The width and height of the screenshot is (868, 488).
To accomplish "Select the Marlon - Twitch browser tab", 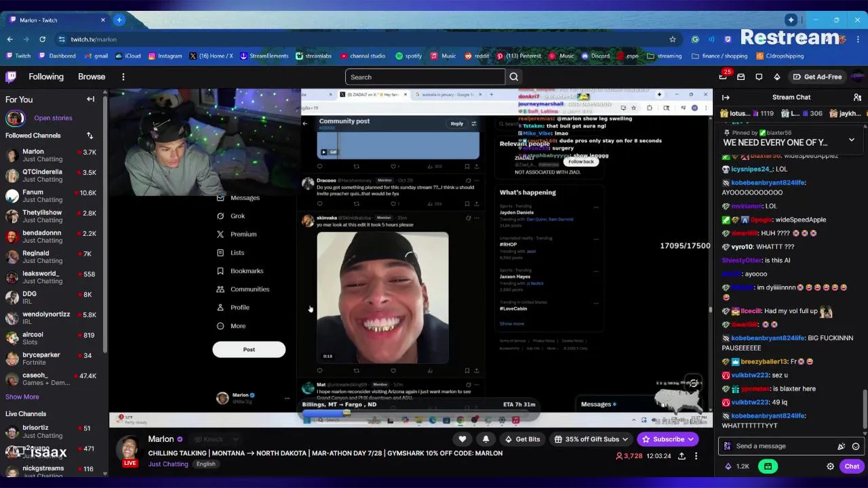I will point(58,20).
